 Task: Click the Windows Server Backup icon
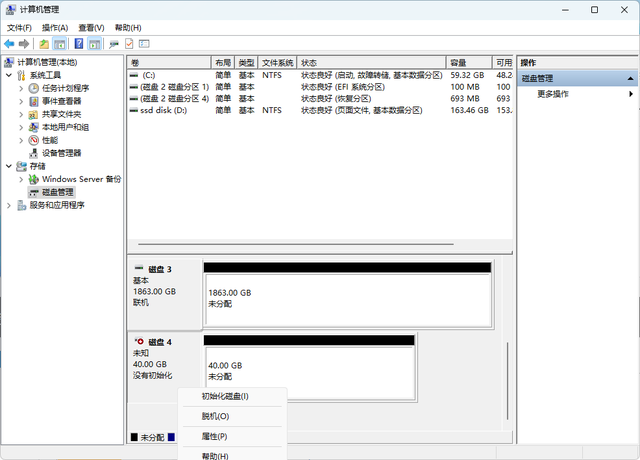pos(33,179)
